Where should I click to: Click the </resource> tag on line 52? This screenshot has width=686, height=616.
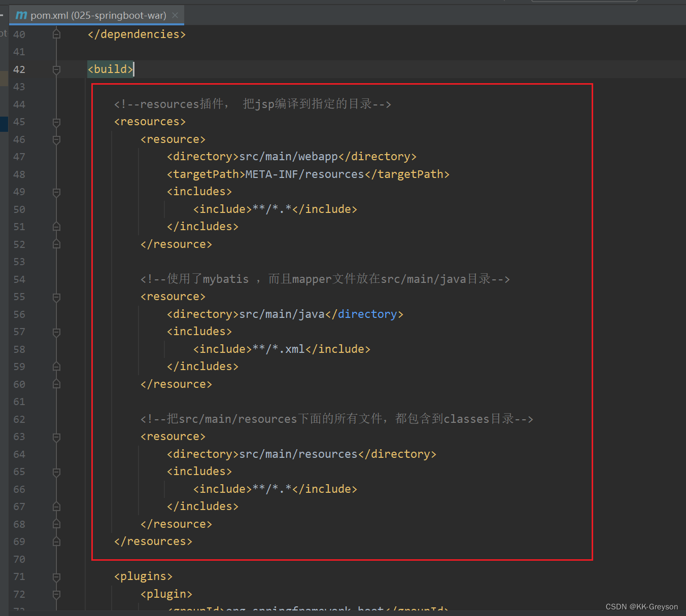pyautogui.click(x=176, y=244)
